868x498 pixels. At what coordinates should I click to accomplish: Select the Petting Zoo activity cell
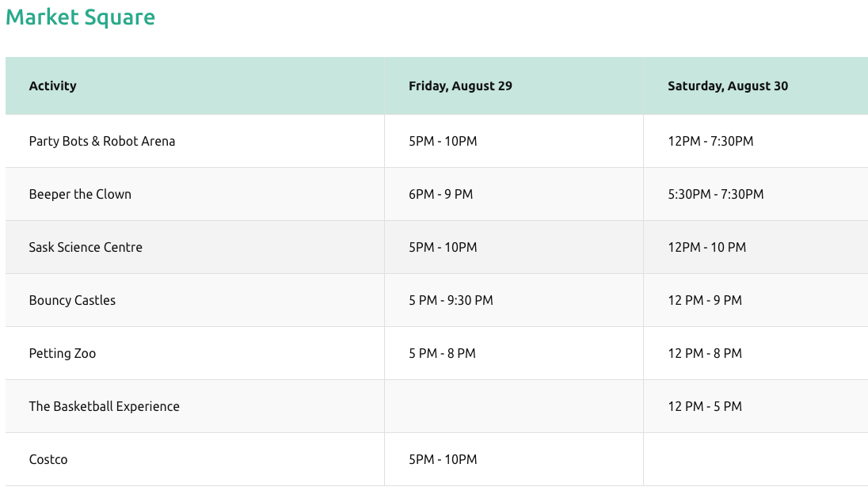[x=63, y=353]
